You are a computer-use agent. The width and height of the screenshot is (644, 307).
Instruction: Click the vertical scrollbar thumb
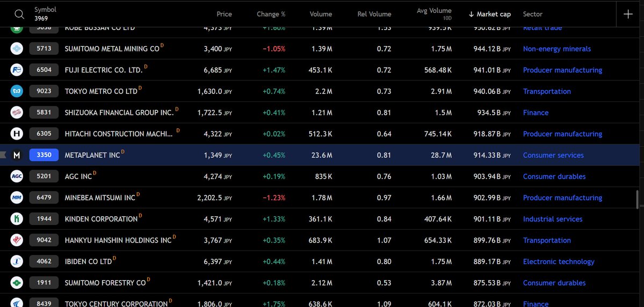tap(638, 200)
